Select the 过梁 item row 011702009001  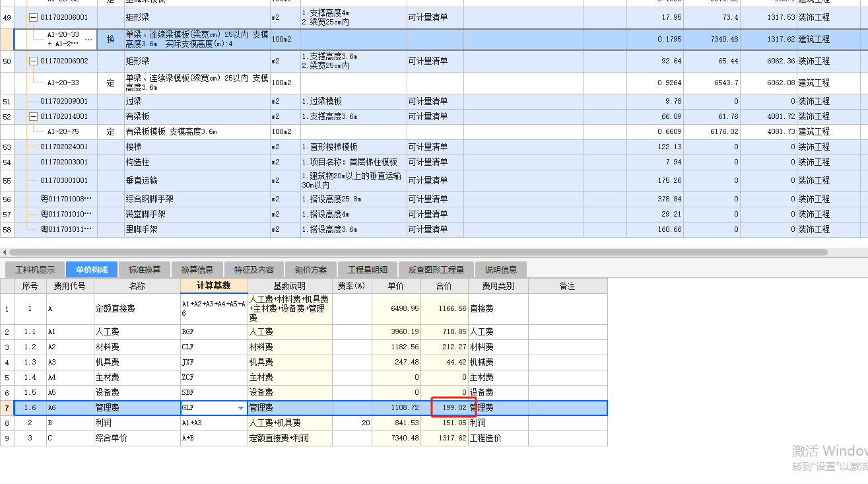pyautogui.click(x=434, y=102)
